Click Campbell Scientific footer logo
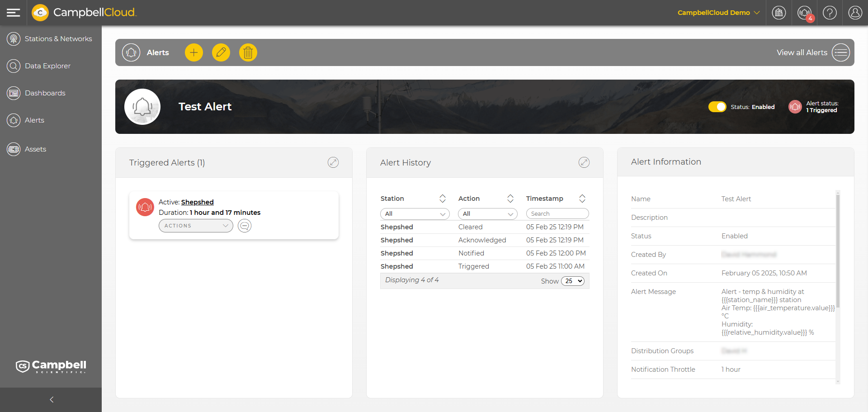The height and width of the screenshot is (412, 868). pos(51,366)
